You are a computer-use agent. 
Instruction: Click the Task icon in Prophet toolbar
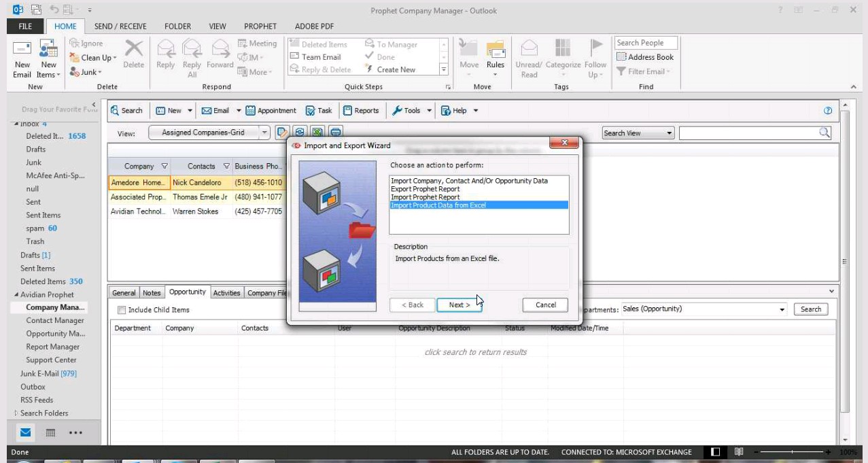pyautogui.click(x=310, y=110)
